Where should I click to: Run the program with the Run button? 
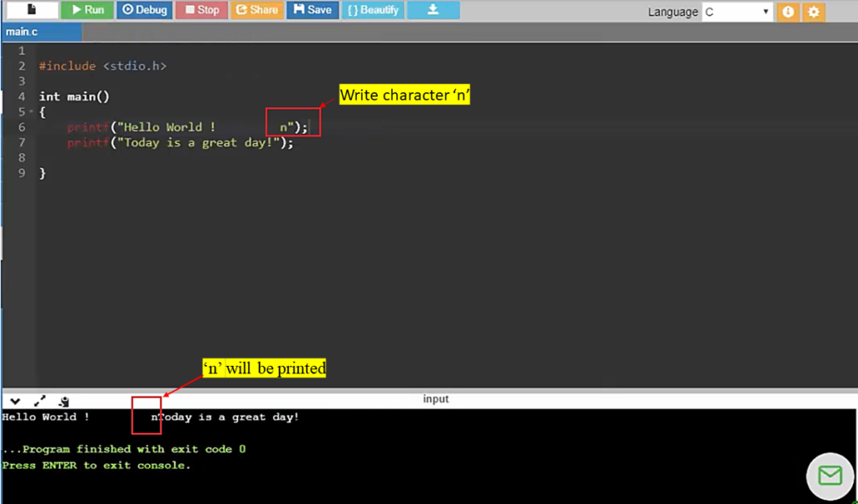[x=87, y=10]
